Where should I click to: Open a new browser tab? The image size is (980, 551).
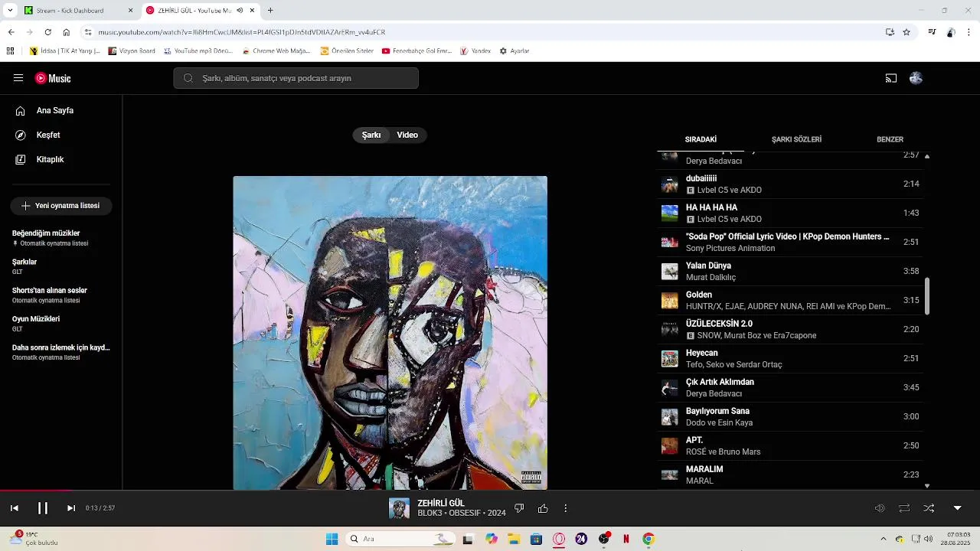(270, 11)
